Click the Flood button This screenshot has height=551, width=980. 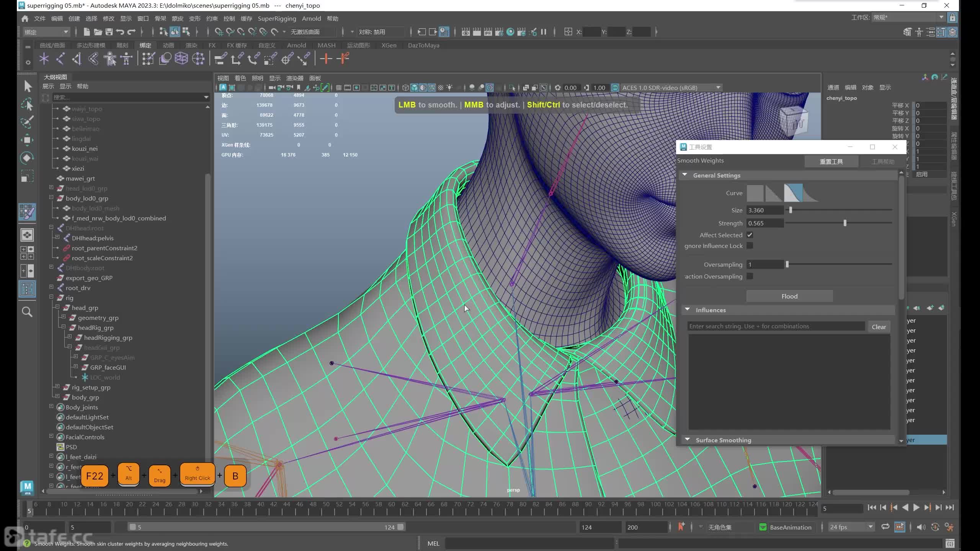[789, 296]
